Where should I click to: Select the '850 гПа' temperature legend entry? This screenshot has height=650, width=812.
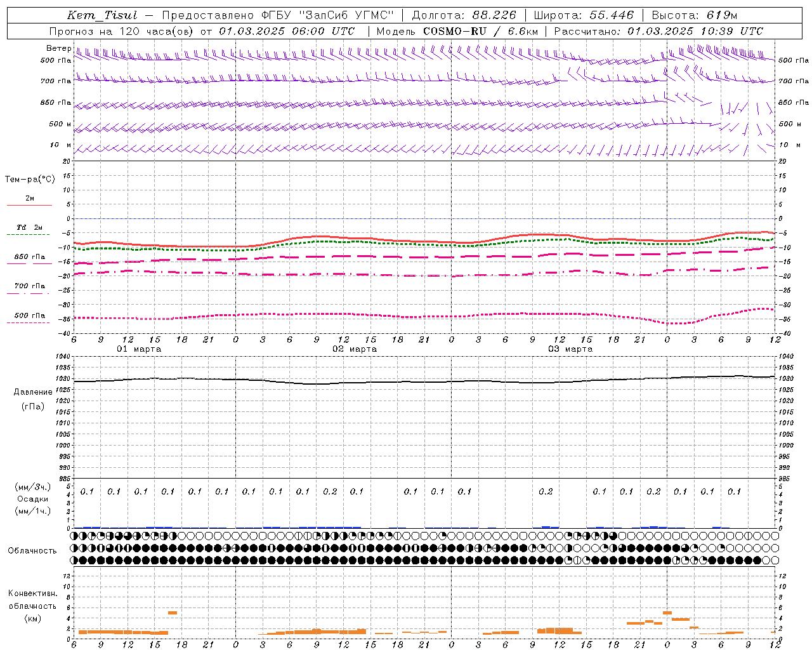30,257
